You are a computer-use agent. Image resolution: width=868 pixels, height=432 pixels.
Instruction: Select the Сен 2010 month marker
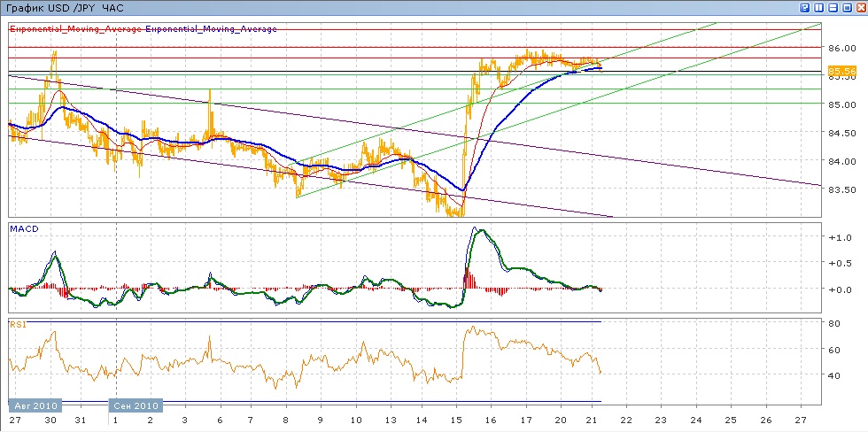[x=135, y=405]
